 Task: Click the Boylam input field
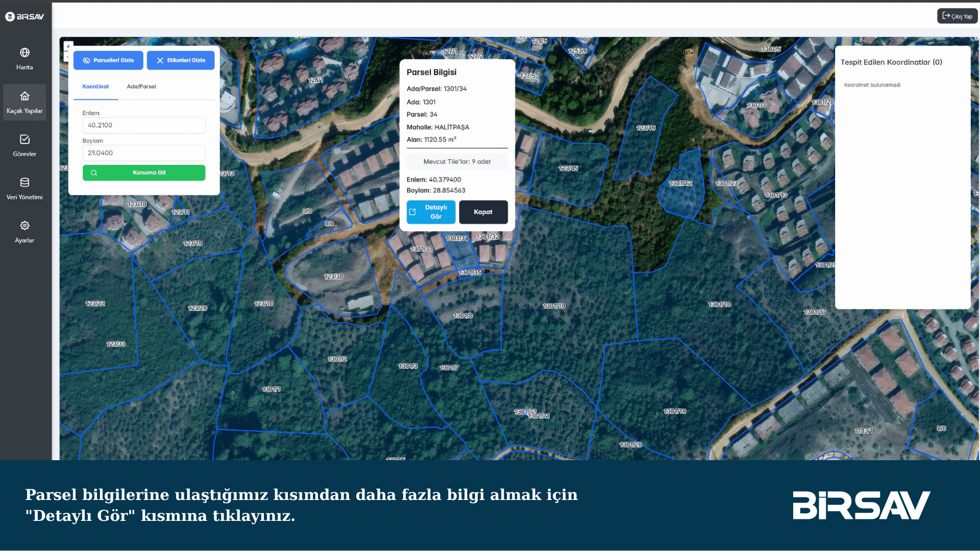click(144, 153)
